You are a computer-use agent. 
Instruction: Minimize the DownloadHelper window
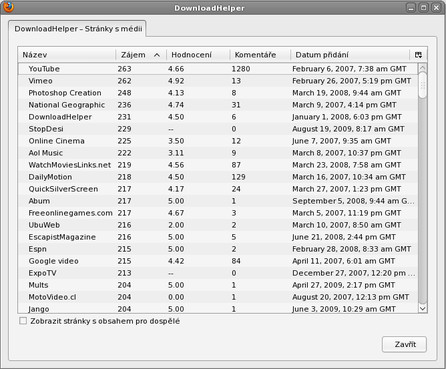click(411, 8)
